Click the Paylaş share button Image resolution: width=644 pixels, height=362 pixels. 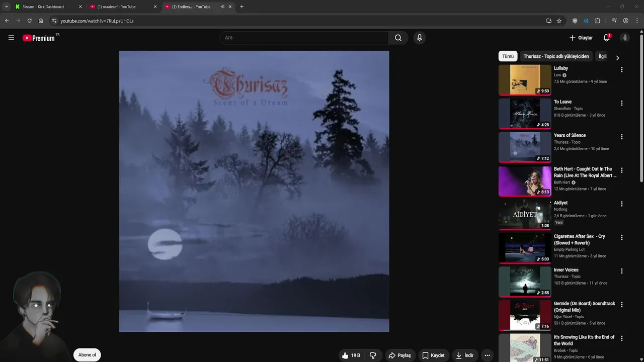point(400,355)
